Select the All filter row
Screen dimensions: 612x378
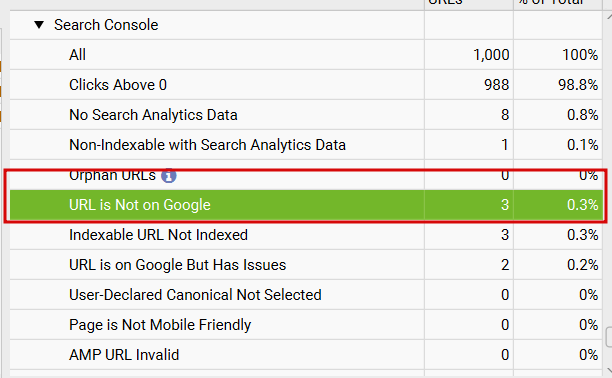pos(306,55)
